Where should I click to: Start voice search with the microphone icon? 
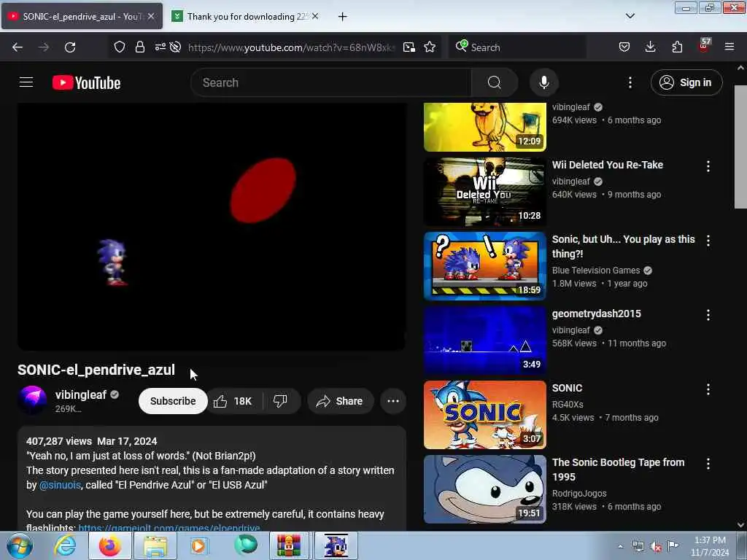coord(544,82)
